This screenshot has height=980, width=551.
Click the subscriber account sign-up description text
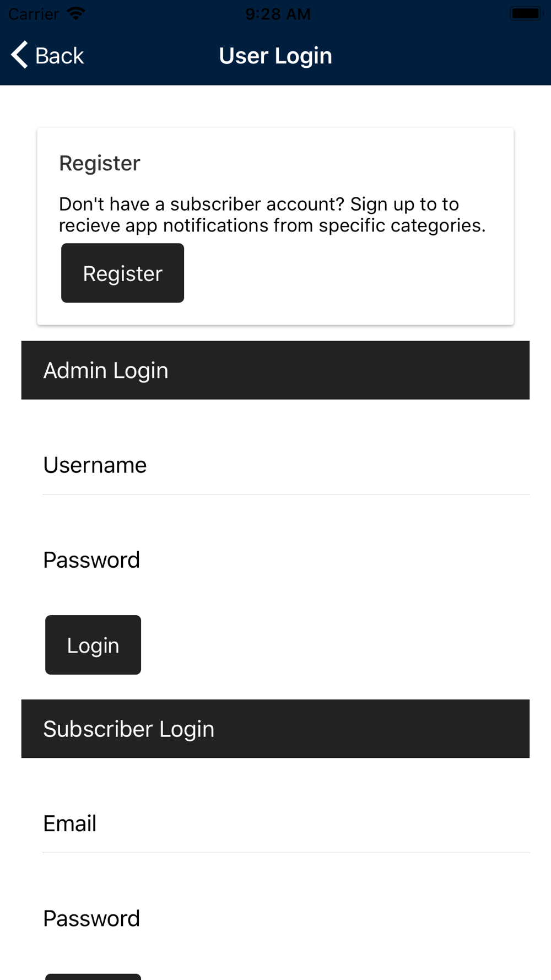[x=272, y=214]
